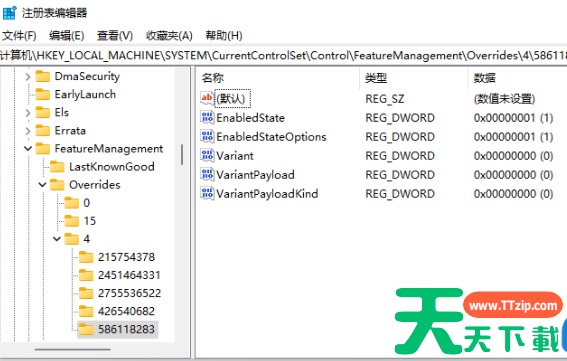Open the 帮助(H) menu
567x361 pixels.
click(224, 35)
